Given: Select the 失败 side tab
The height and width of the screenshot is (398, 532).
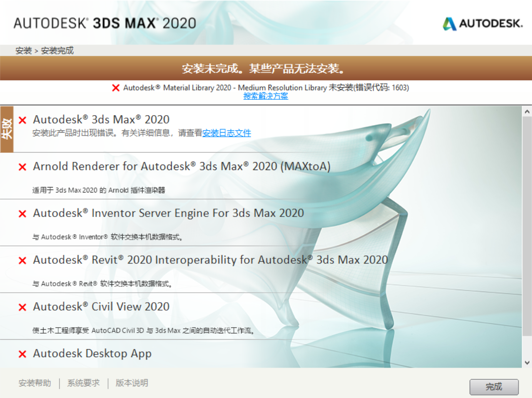Looking at the screenshot, I should pyautogui.click(x=7, y=129).
